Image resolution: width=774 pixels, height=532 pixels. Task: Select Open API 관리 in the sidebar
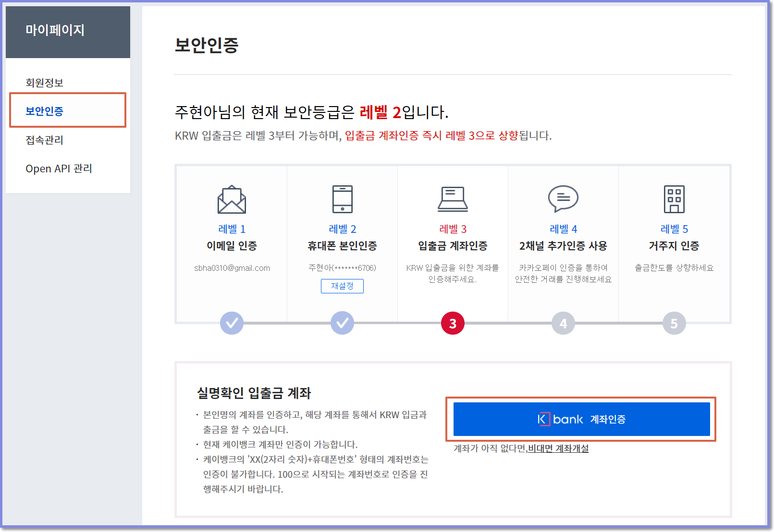[59, 169]
